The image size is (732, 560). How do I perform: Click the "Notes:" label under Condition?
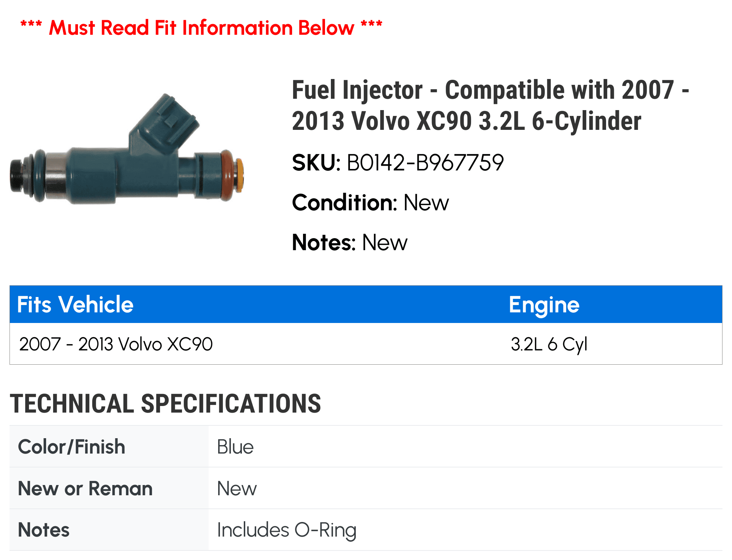click(324, 242)
